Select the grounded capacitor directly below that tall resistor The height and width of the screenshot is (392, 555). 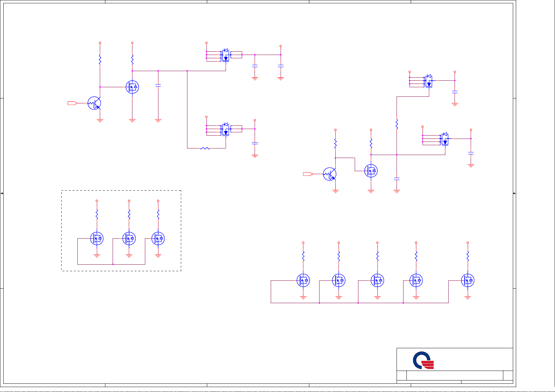click(x=397, y=179)
